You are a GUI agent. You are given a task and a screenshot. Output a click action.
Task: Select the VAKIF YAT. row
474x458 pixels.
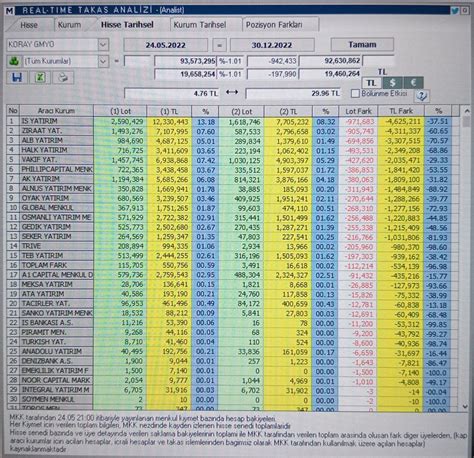point(233,160)
